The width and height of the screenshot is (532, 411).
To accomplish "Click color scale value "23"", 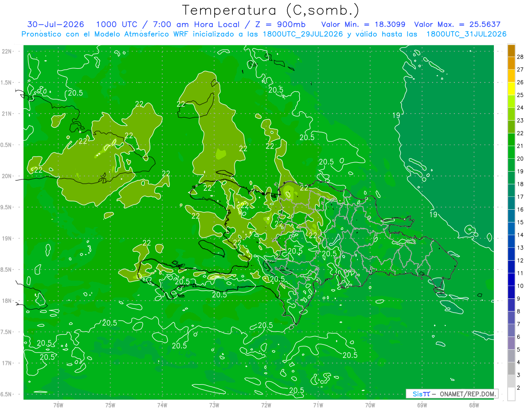I will (520, 121).
